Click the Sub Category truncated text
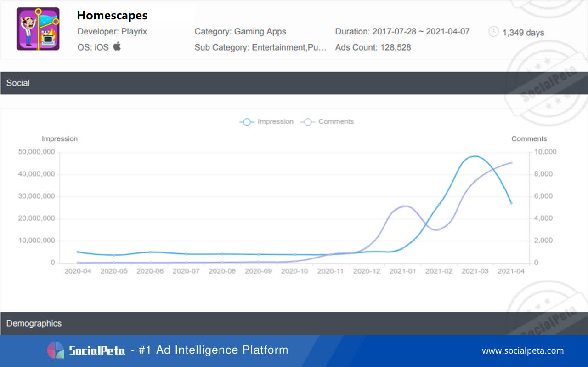This screenshot has height=367, width=588. [261, 47]
